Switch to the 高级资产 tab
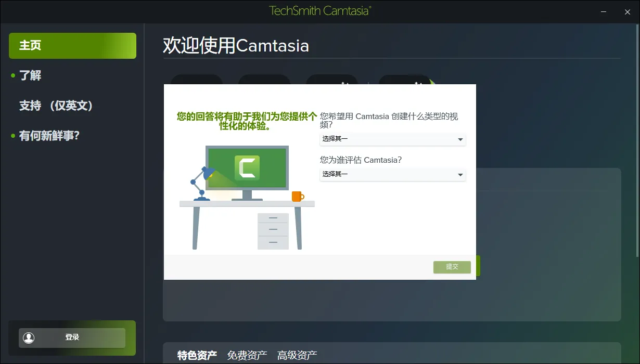640x364 pixels. click(297, 355)
